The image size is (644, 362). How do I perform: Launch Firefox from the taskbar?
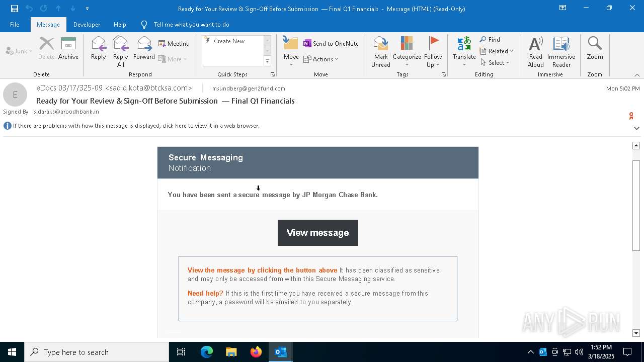click(256, 352)
